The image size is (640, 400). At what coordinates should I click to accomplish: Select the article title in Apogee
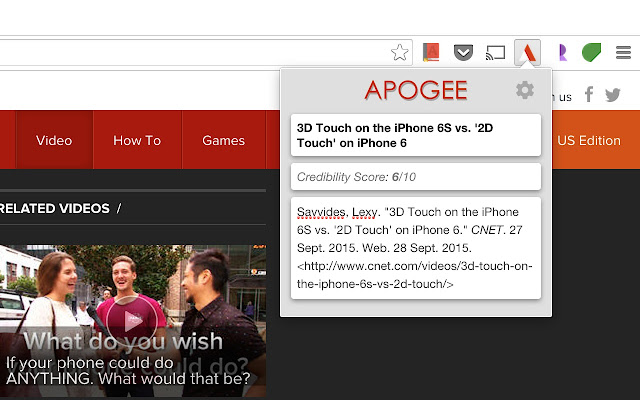click(416, 135)
